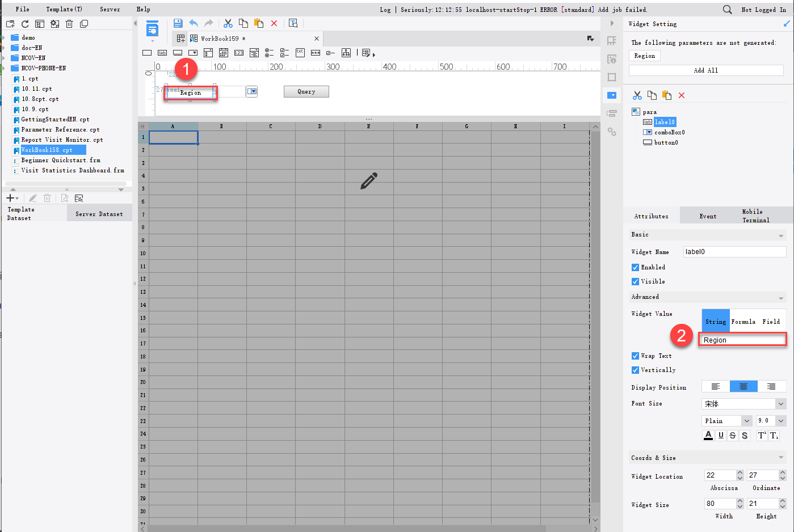Collapse the Basic section

[781, 235]
